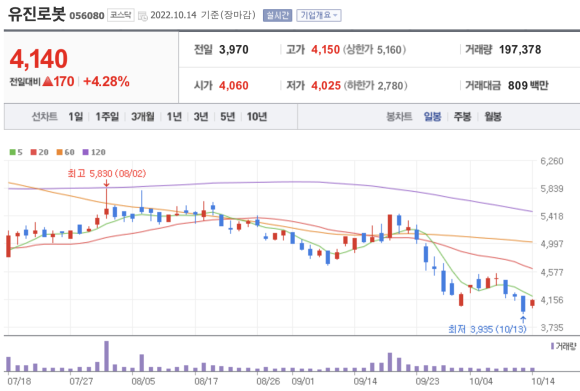Screen dimensions: 580x391
Task: Click the green 5-day moving average legend
Action: (16, 152)
